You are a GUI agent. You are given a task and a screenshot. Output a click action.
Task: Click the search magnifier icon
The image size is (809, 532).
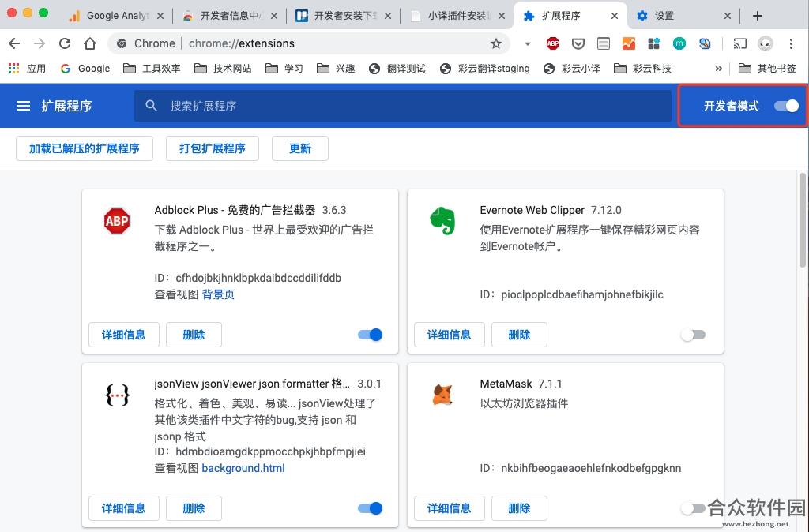click(x=151, y=106)
